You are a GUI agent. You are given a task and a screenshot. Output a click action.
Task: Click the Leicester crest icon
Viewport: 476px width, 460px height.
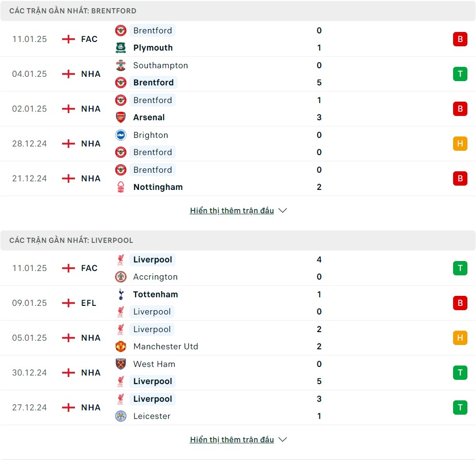click(121, 416)
